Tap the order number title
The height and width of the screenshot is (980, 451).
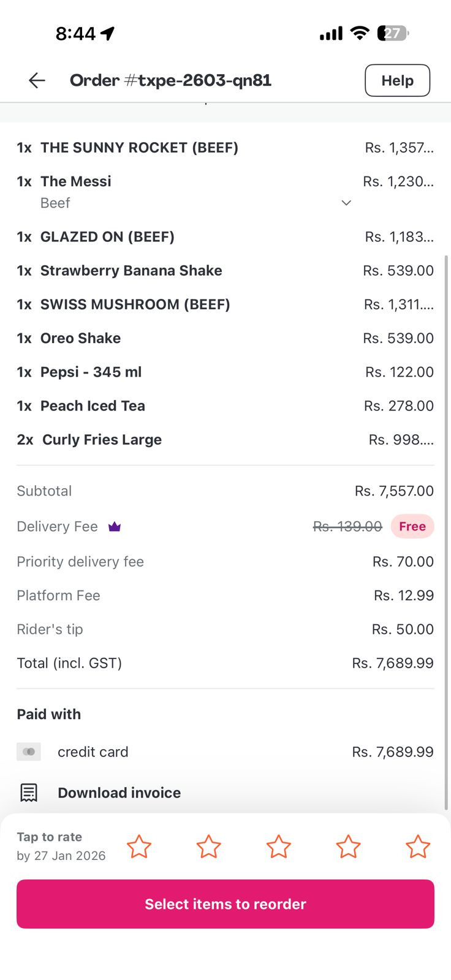tap(170, 80)
